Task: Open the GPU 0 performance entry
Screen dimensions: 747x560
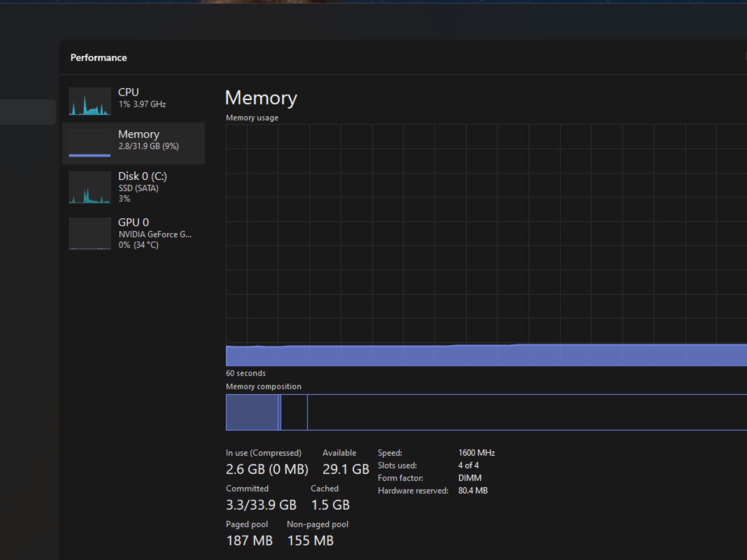Action: click(133, 233)
